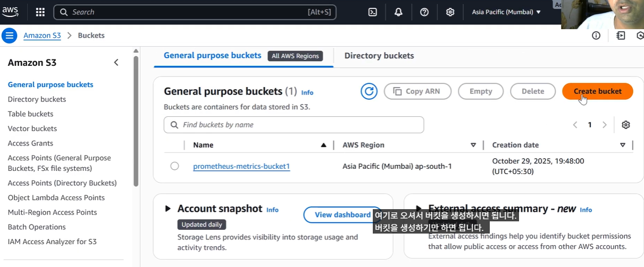
Task: Open table preferences gear icon
Action: point(626,125)
